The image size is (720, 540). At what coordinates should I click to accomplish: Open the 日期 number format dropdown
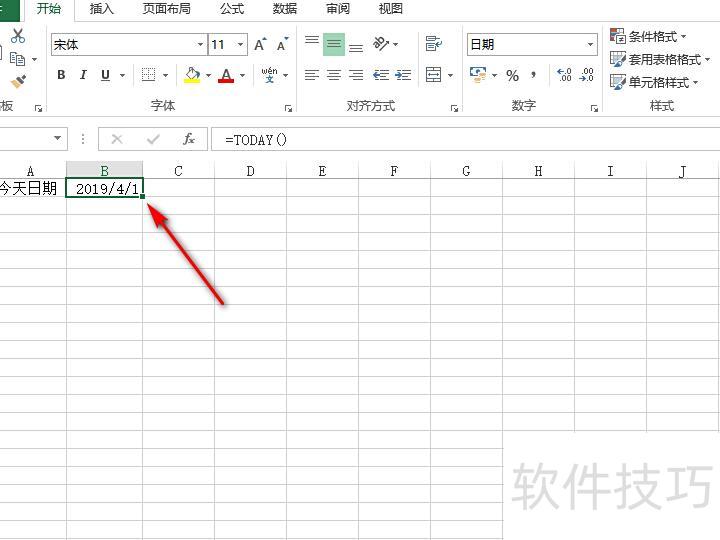(x=590, y=45)
